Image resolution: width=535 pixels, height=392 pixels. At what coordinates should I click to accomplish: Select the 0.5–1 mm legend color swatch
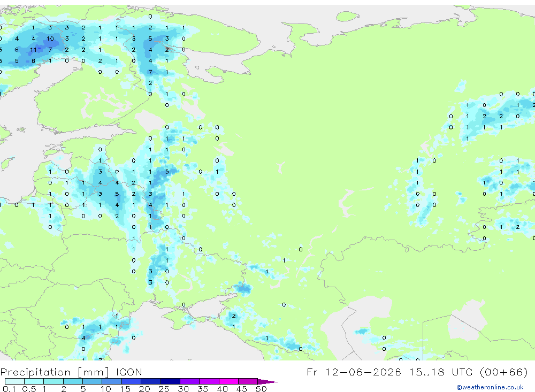pyautogui.click(x=34, y=381)
